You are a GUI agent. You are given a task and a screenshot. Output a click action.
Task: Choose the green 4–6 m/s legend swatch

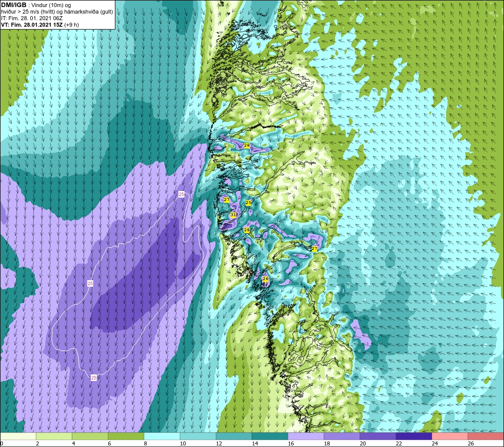point(90,436)
